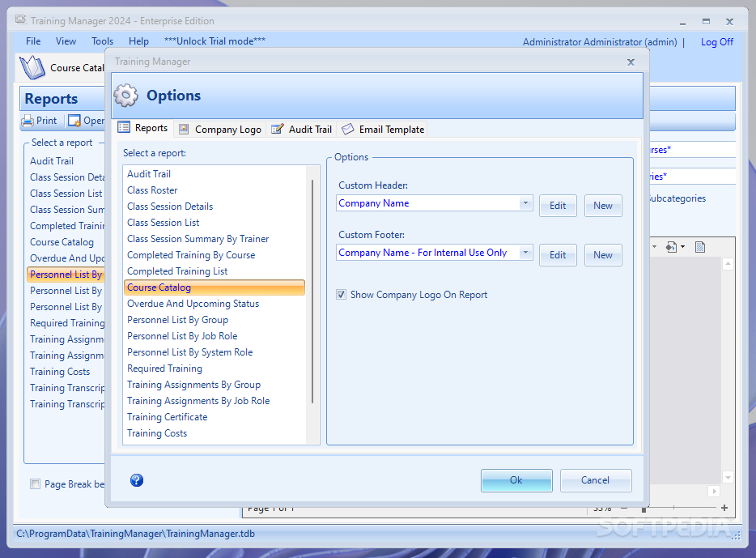This screenshot has height=558, width=756.
Task: Click the report viewer scroll right arrow
Action: 714,491
